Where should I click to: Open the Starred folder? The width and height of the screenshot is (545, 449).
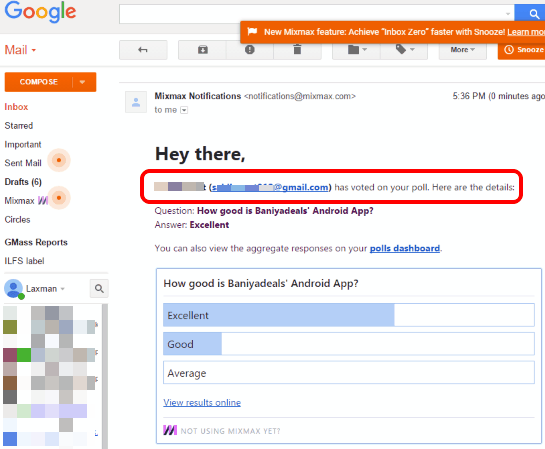coord(19,125)
